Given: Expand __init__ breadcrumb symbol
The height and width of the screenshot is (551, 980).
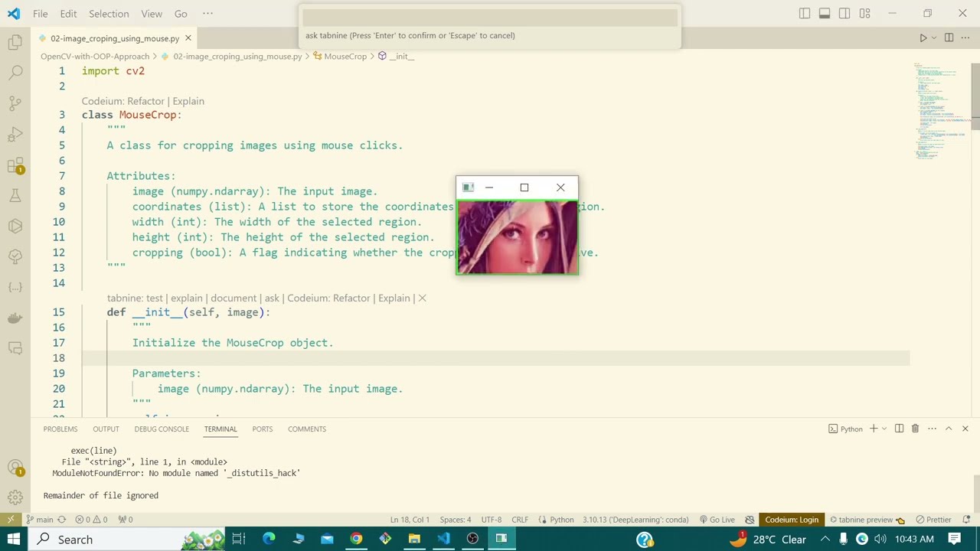Looking at the screenshot, I should point(396,56).
